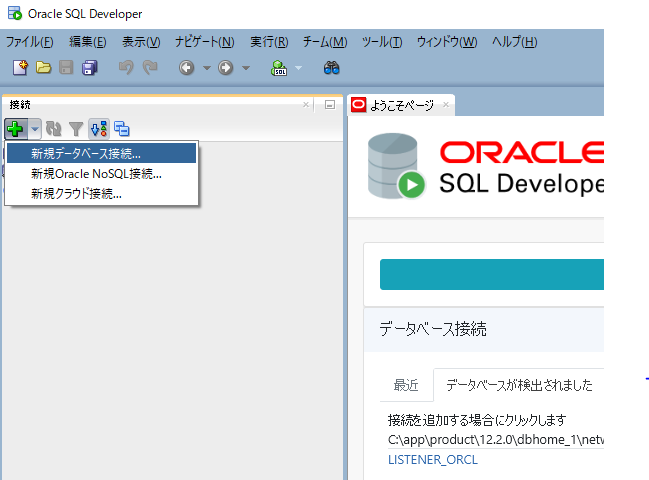The image size is (649, 480).
Task: Open the チーム(M) menu
Action: 325,42
